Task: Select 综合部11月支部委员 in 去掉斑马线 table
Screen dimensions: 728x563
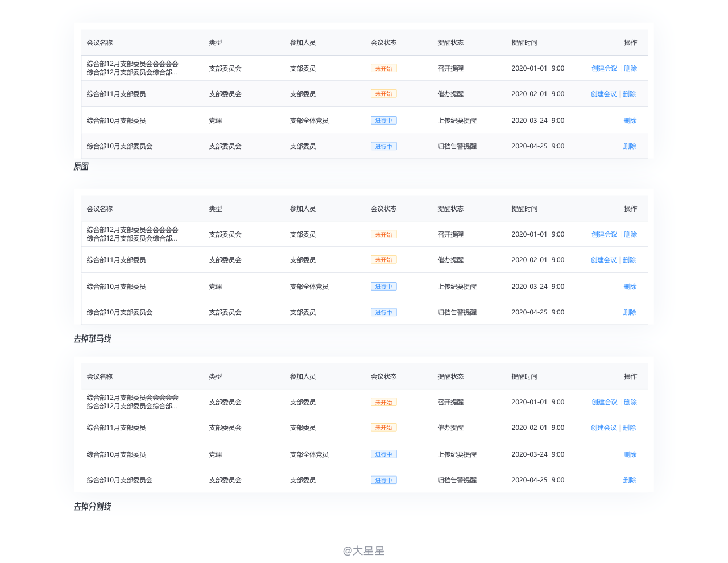Action: (116, 260)
